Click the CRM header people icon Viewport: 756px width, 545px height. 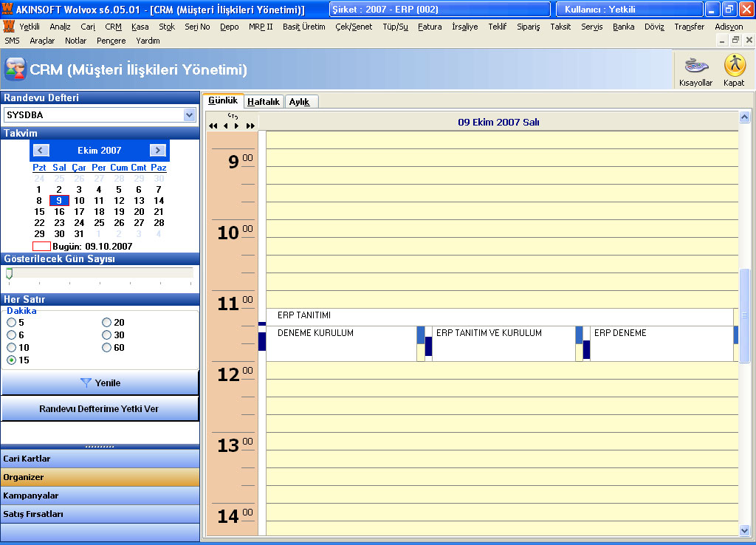pos(15,69)
